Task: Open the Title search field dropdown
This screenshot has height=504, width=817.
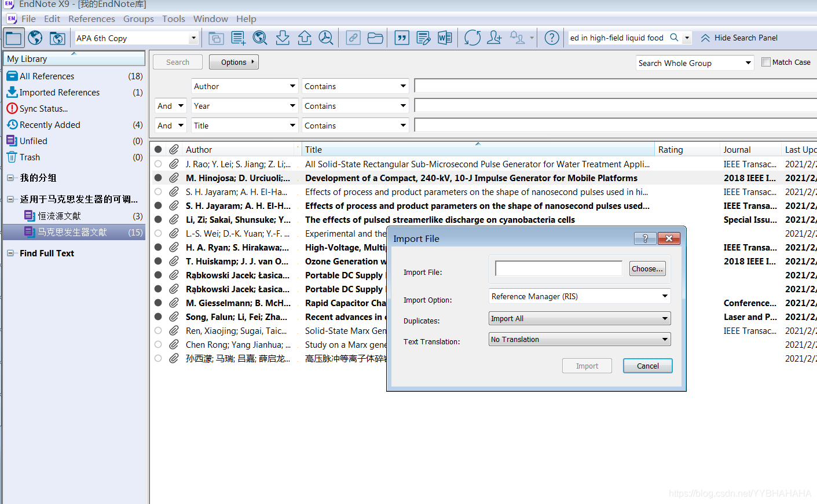Action: 244,126
